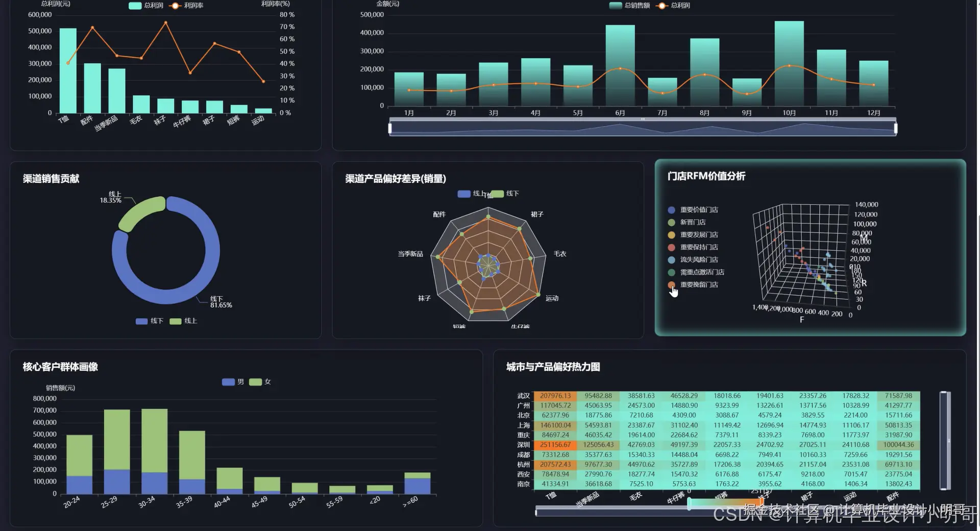Toggle 需重点激活门店 legend marker

point(671,272)
